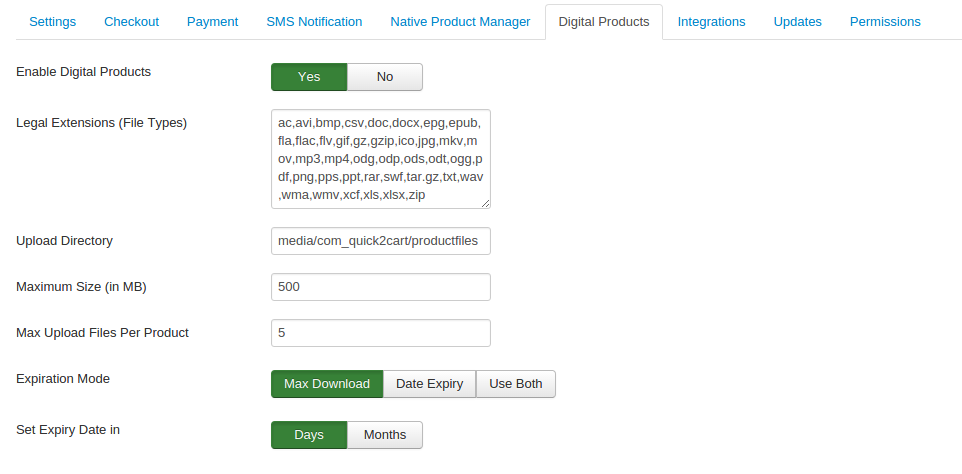Switch to the Checkout tab
Screen dimensions: 962x474
(130, 22)
